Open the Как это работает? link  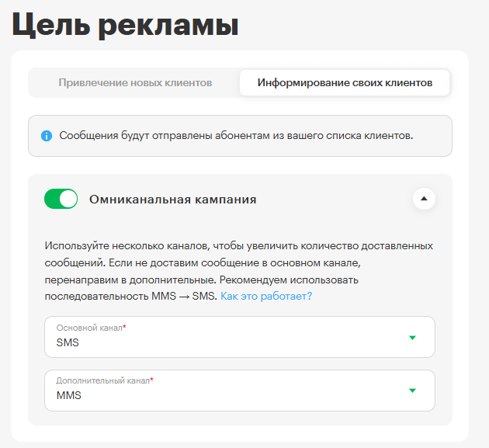pyautogui.click(x=266, y=296)
